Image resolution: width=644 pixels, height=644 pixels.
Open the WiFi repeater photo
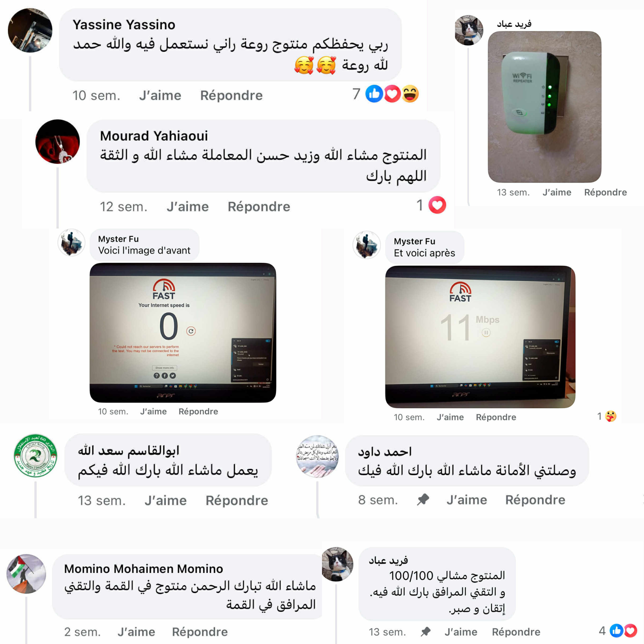(544, 107)
